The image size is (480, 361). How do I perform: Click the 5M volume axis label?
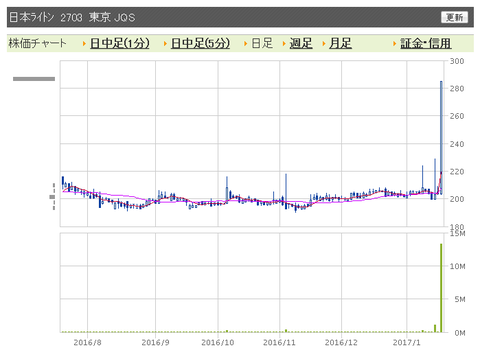pos(460,299)
